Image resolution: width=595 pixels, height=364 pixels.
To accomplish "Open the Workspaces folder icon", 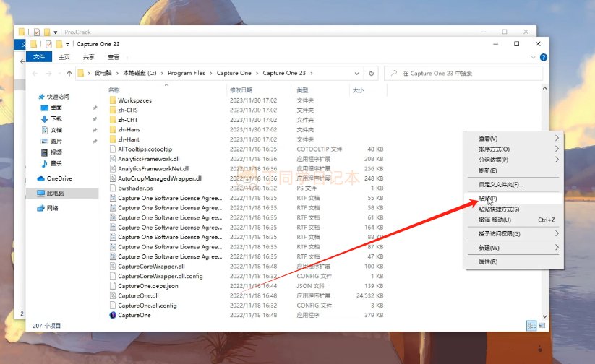I will click(113, 100).
